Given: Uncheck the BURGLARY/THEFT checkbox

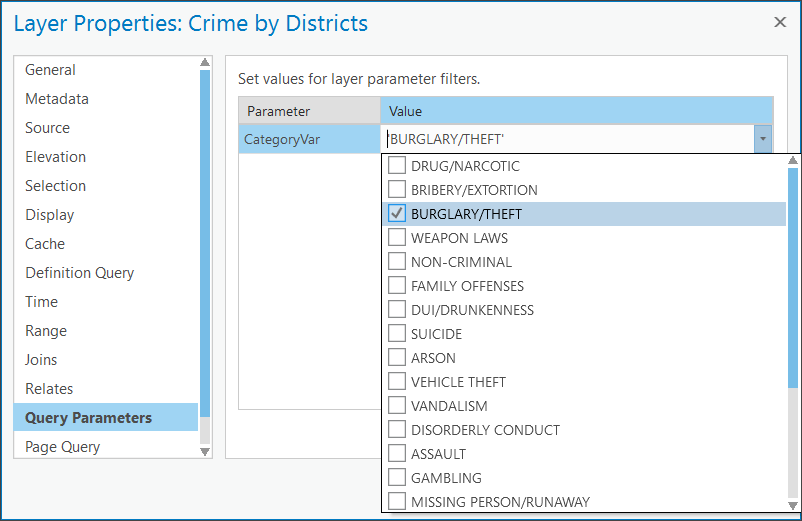Looking at the screenshot, I should (x=397, y=214).
